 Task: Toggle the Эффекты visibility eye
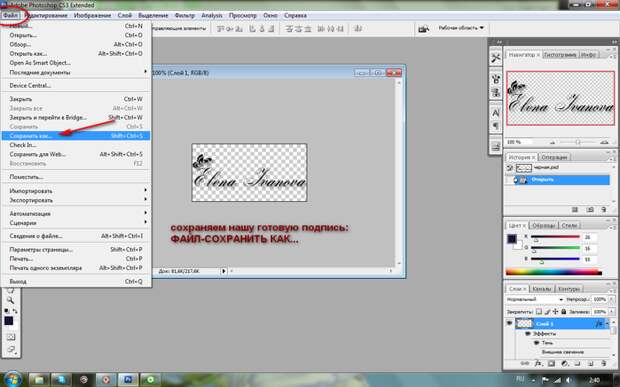click(527, 334)
